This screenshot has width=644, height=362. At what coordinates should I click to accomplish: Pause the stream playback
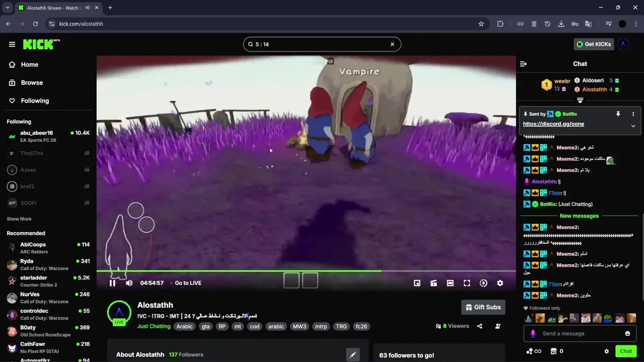[112, 283]
